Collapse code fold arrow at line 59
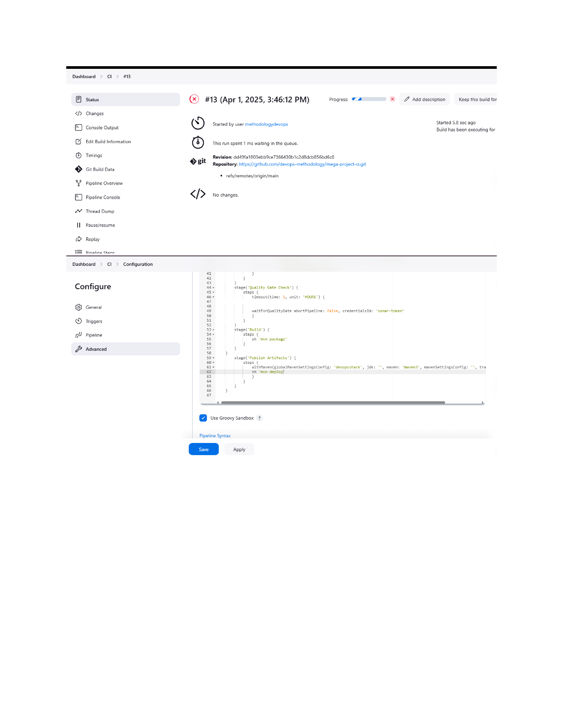 [x=213, y=358]
